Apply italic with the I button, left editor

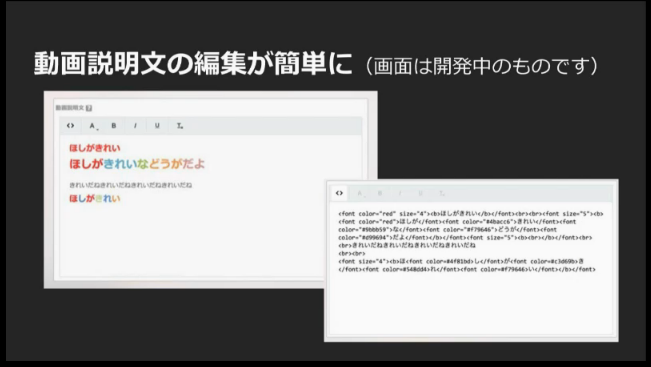[135, 126]
